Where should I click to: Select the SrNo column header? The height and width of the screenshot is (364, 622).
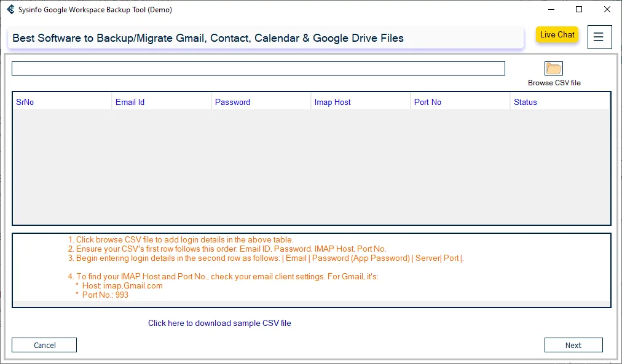(x=62, y=102)
